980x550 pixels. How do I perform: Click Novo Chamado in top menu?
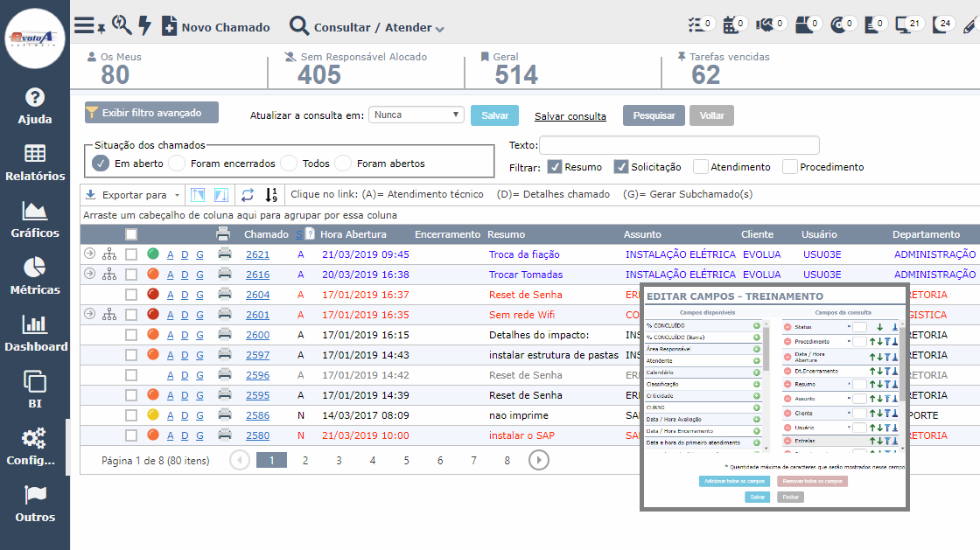216,27
